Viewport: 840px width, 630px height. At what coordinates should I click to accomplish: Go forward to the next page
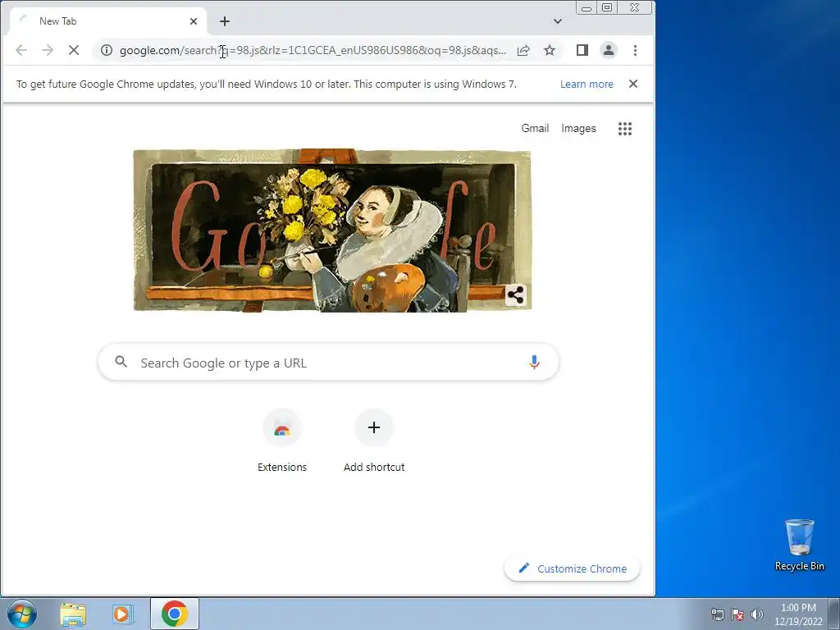(x=48, y=50)
